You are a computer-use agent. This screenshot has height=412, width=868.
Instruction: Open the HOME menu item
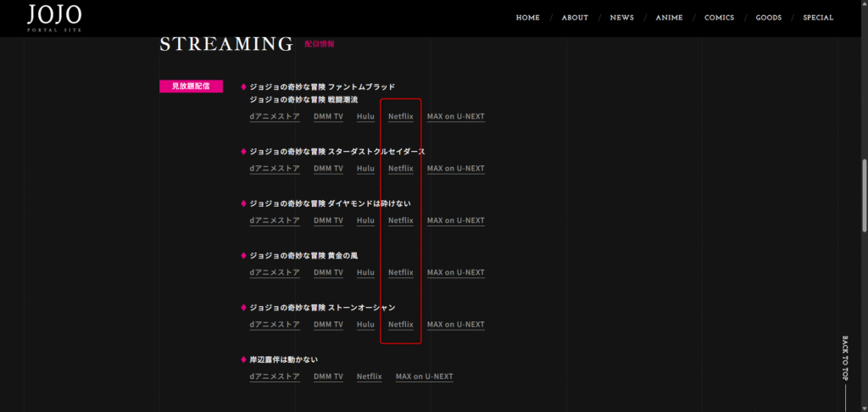pyautogui.click(x=527, y=18)
